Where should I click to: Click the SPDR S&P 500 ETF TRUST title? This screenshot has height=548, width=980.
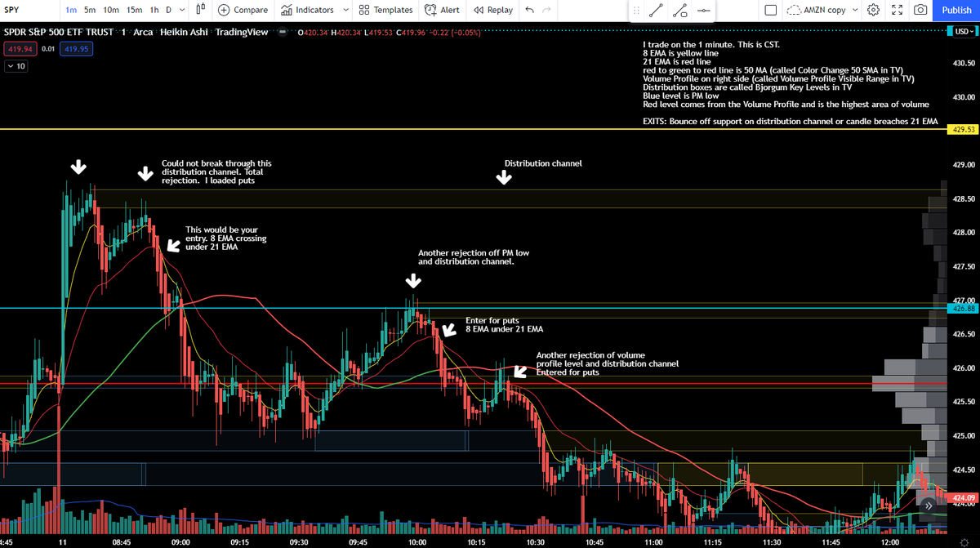coord(60,33)
